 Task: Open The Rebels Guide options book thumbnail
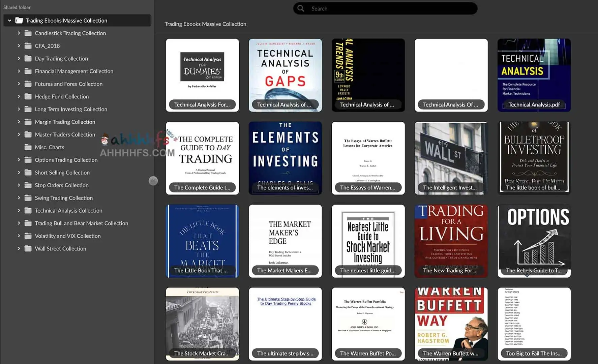click(534, 241)
